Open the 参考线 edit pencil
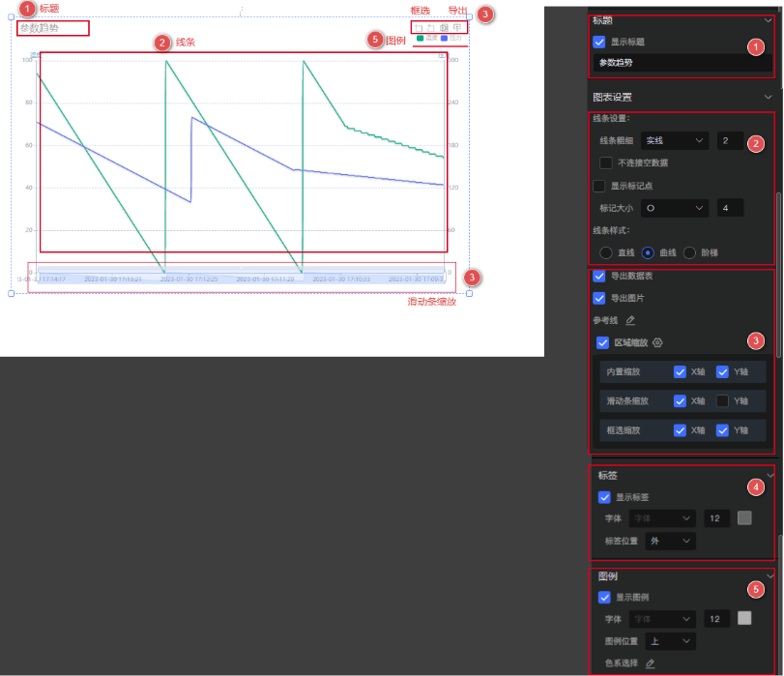The height and width of the screenshot is (676, 784). (630, 320)
